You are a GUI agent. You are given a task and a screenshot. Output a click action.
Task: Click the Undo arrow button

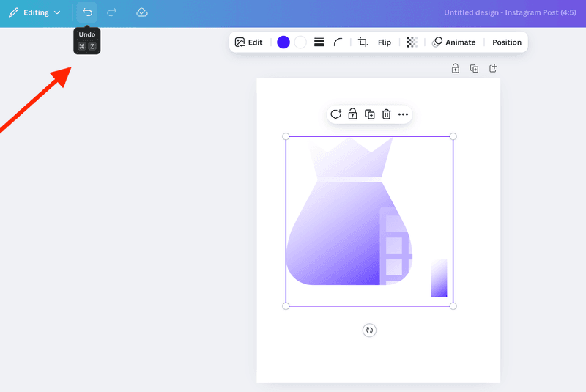pyautogui.click(x=87, y=12)
